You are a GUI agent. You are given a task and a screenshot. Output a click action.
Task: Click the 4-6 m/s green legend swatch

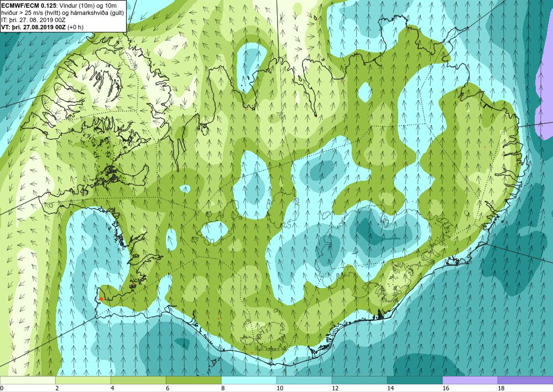[138, 380]
